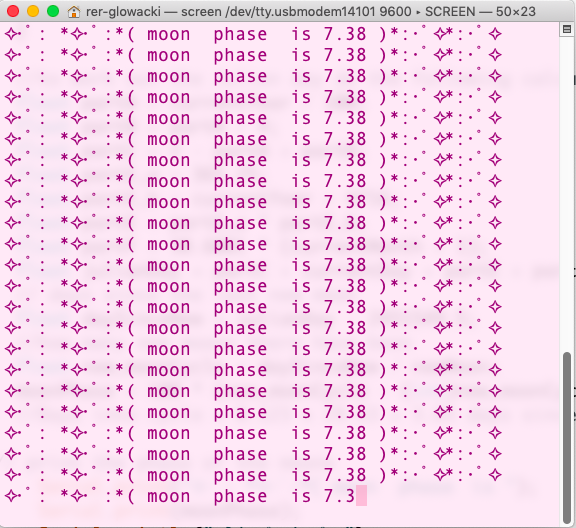This screenshot has height=528, width=576.
Task: Click the word "moon" on the unfinished bottom line
Action: 169,496
